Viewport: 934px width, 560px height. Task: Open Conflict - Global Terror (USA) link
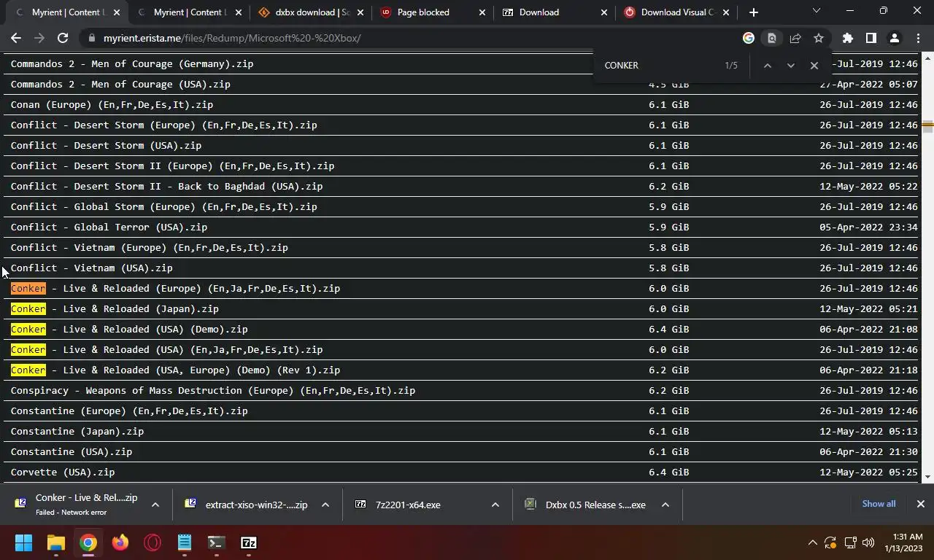pos(109,227)
